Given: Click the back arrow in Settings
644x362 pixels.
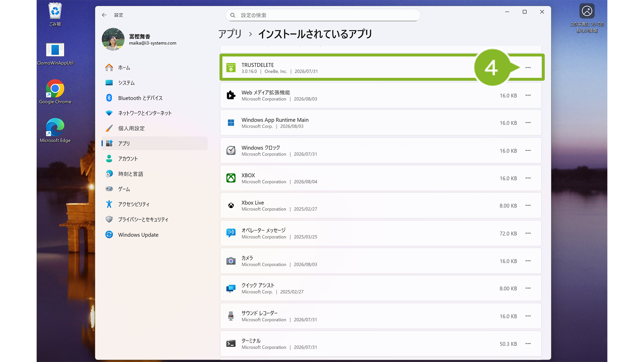Looking at the screenshot, I should (104, 15).
